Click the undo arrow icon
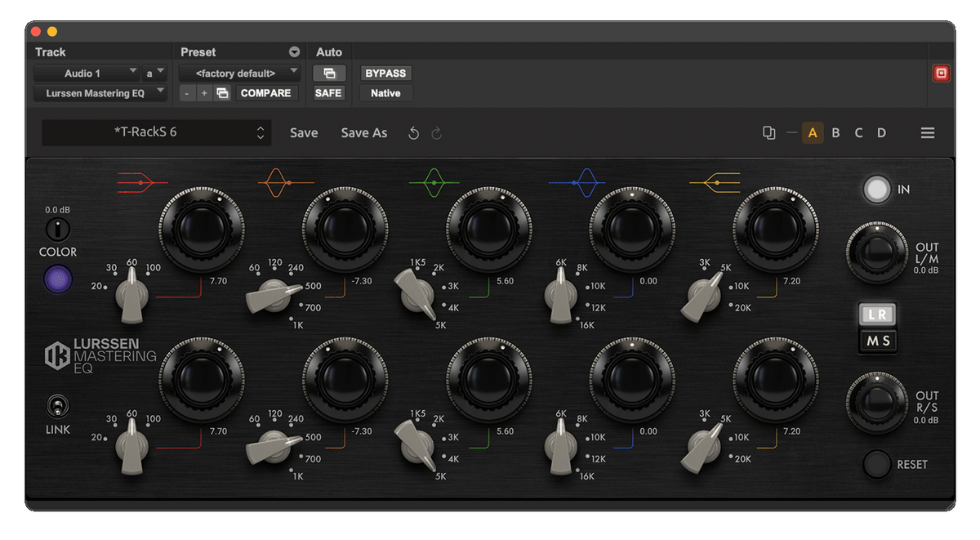980x540 pixels. point(413,133)
